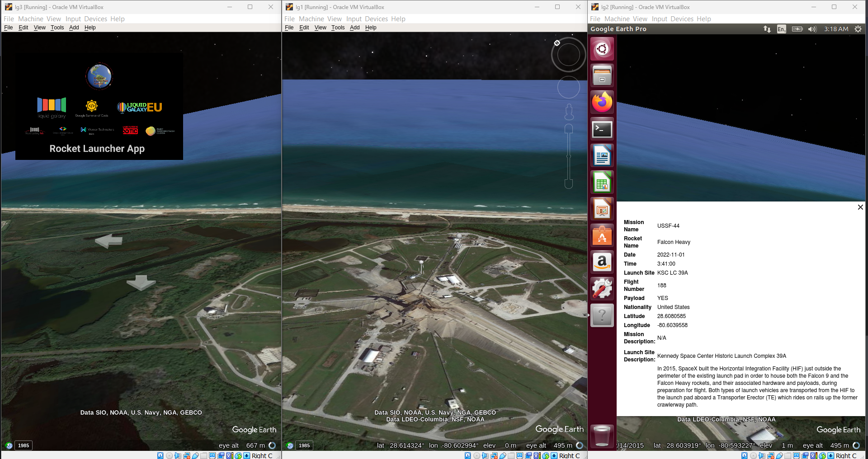The height and width of the screenshot is (459, 868).
Task: Open LibreOffice Impress in lg2 launcher
Action: 602,209
